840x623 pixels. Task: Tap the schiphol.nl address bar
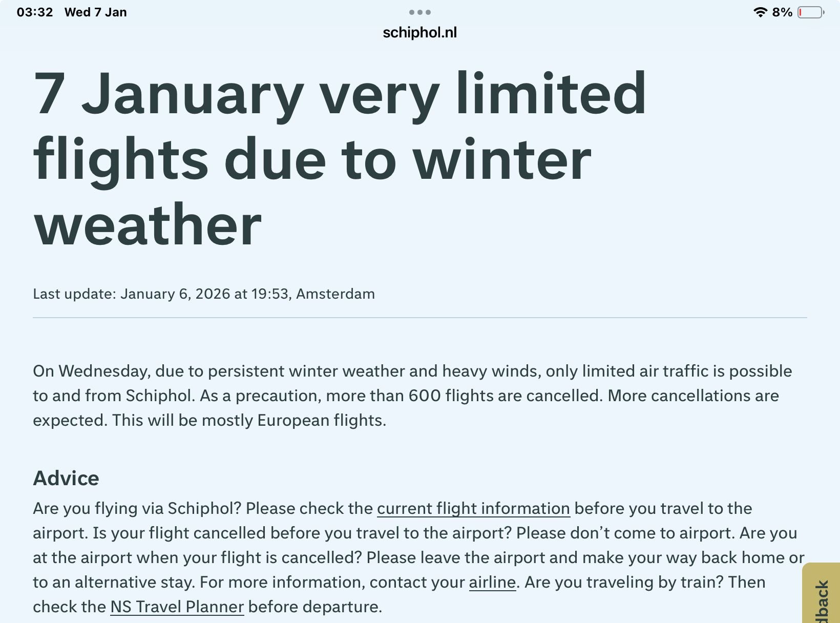[420, 33]
